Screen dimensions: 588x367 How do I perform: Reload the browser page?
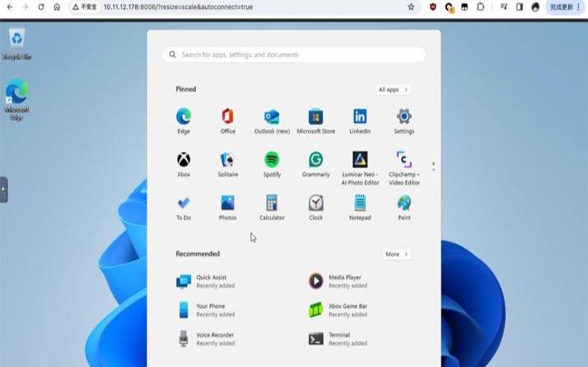coord(41,7)
